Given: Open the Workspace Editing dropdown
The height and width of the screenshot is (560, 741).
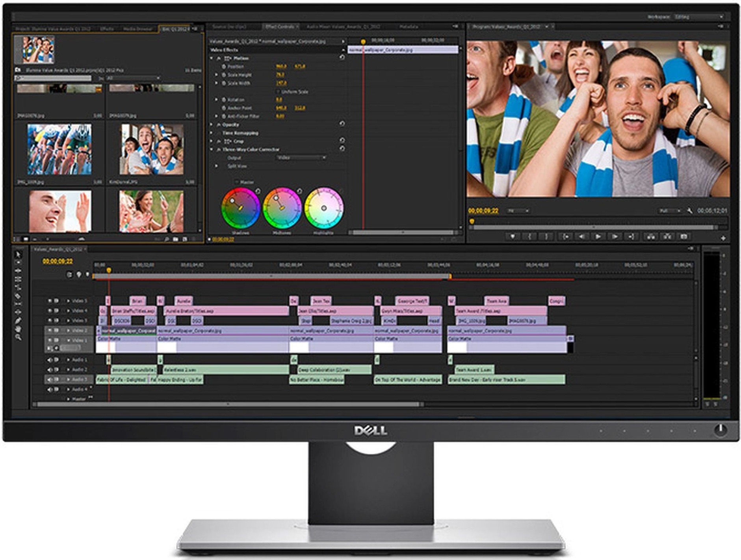Looking at the screenshot, I should tap(698, 17).
